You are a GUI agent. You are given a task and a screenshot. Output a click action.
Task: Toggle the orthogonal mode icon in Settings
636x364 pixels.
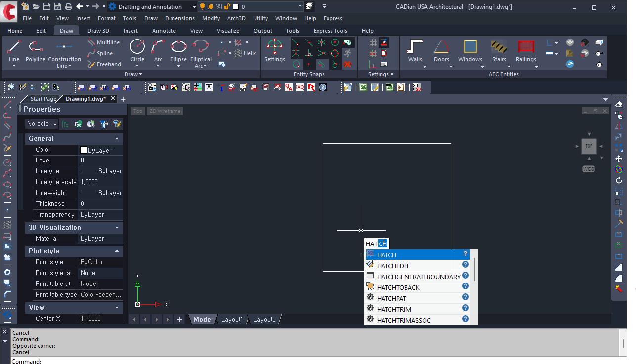click(x=372, y=64)
